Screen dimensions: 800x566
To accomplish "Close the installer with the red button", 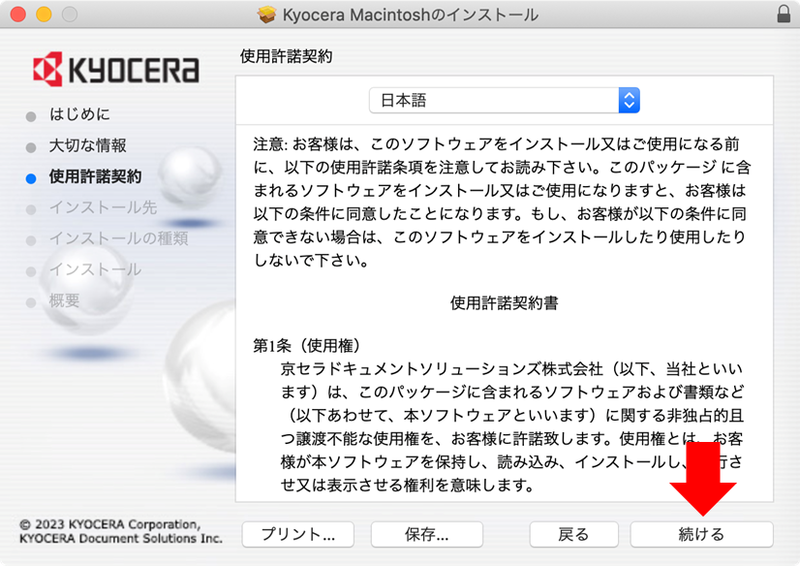I will [18, 14].
